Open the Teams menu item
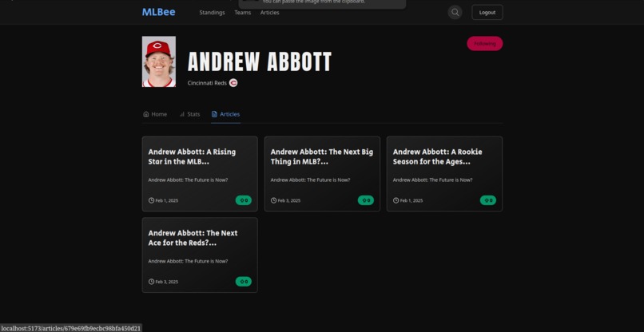This screenshot has height=332, width=644. pos(242,12)
